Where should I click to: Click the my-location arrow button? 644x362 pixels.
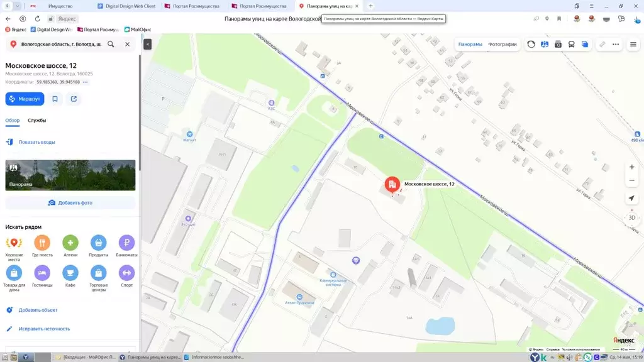pyautogui.click(x=631, y=198)
